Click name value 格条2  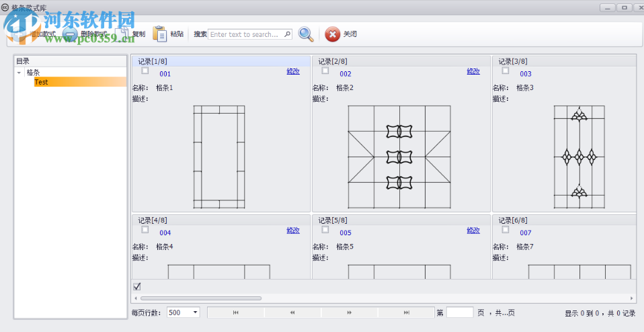(x=345, y=88)
